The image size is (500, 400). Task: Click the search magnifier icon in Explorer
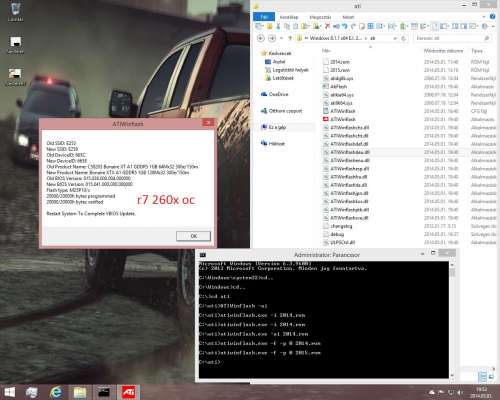pyautogui.click(x=487, y=38)
